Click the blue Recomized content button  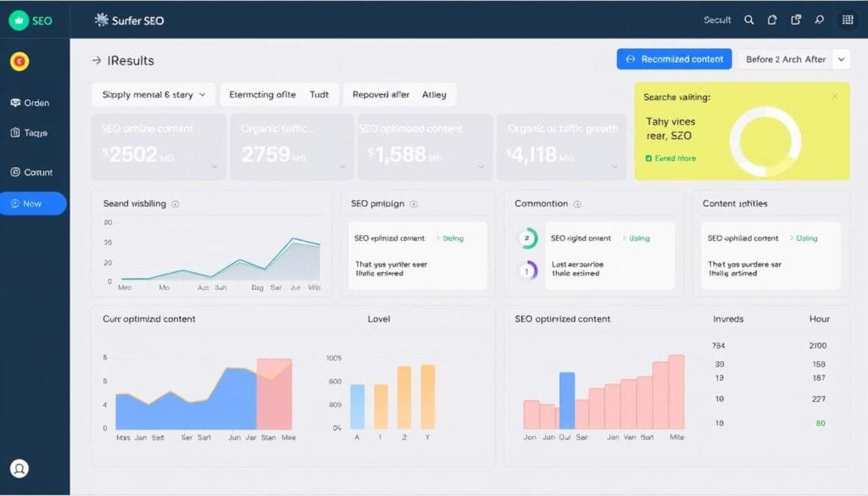click(x=673, y=59)
